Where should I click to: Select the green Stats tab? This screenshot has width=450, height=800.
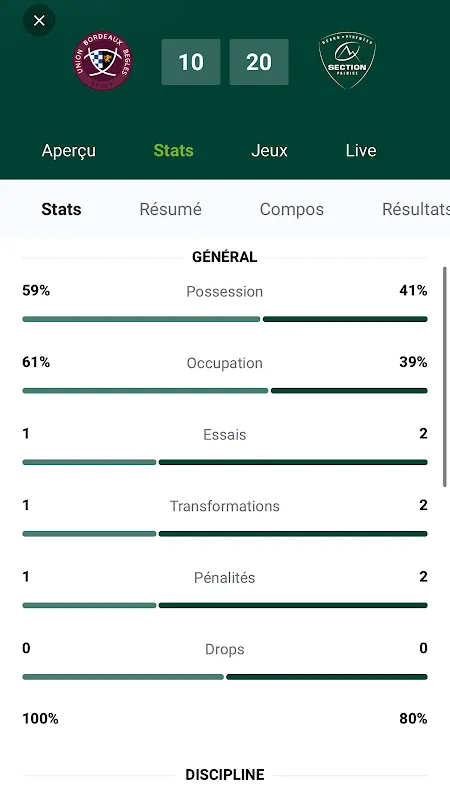click(x=173, y=151)
